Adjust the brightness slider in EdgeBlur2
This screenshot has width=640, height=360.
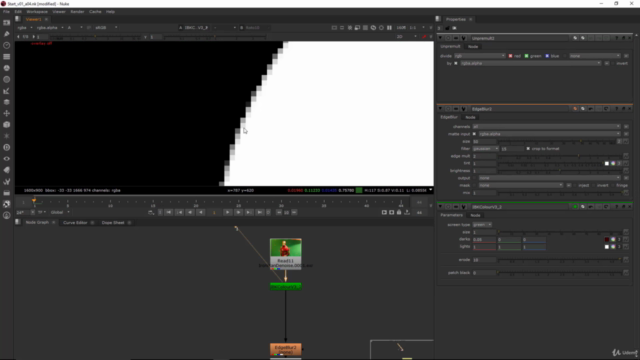pyautogui.click(x=559, y=171)
